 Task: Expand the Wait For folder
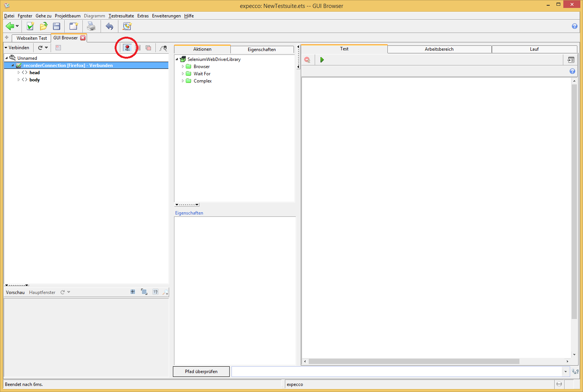tap(183, 74)
